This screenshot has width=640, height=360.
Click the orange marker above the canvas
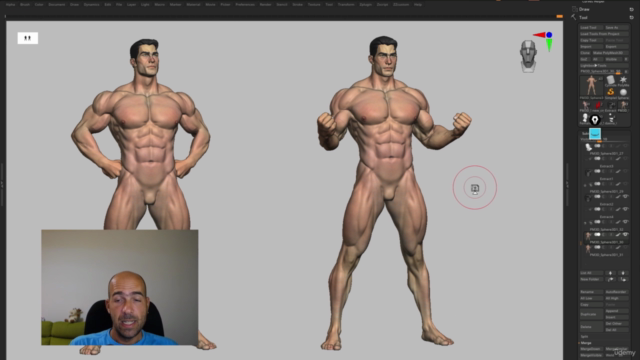(x=560, y=16)
